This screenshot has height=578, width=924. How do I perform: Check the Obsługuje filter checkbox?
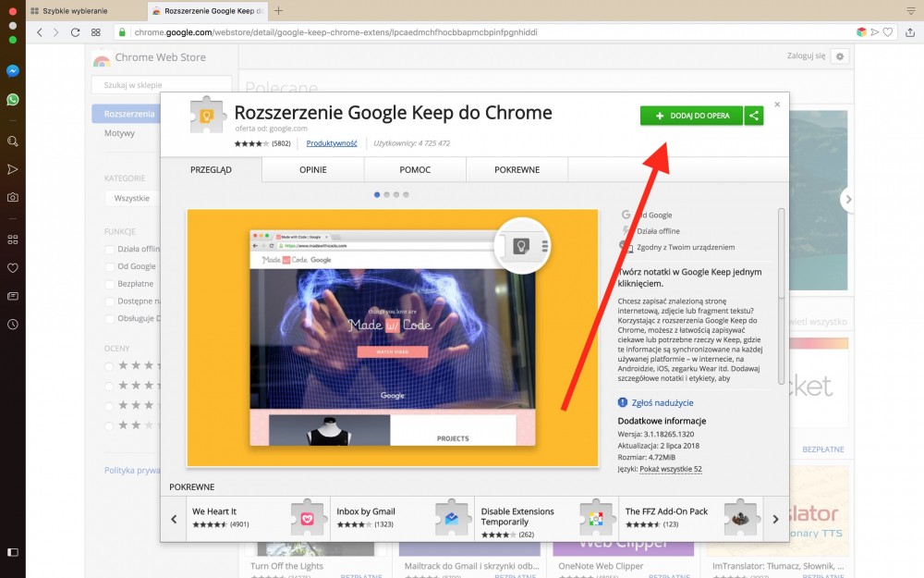tap(109, 318)
